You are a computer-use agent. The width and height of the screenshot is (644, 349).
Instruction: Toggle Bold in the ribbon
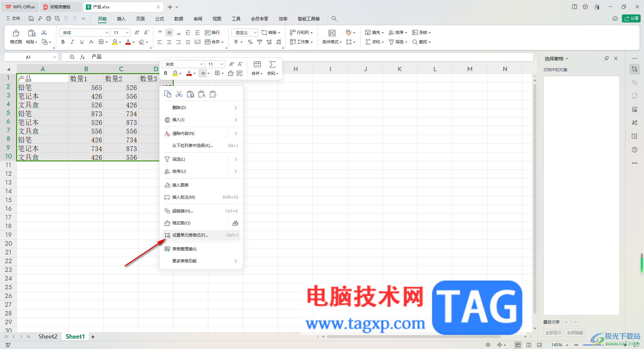tap(63, 42)
